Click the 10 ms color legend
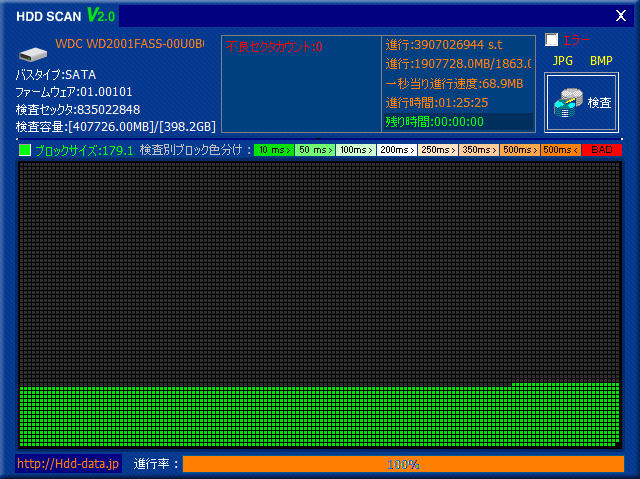 tap(274, 150)
